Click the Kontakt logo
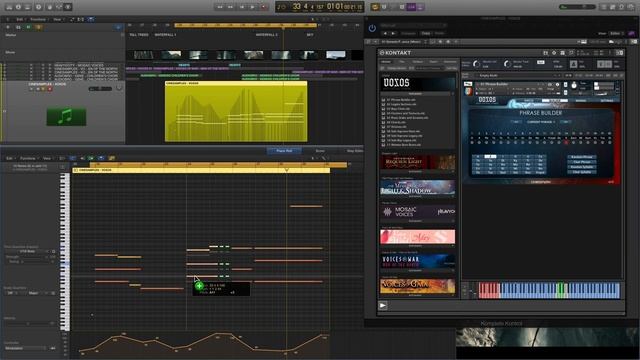The height and width of the screenshot is (360, 640). tap(396, 53)
